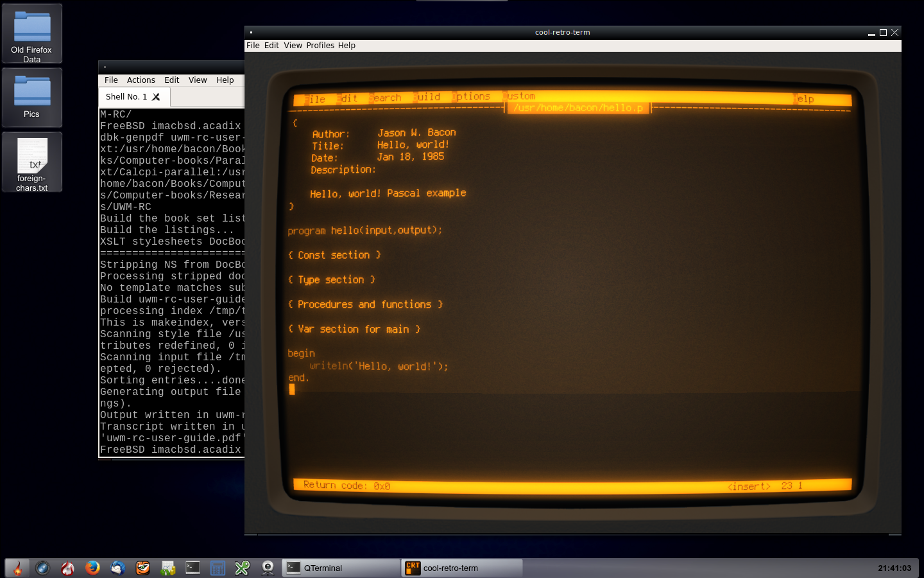Switch to the QTerminal taskbar window button
The width and height of the screenshot is (924, 578).
(340, 568)
